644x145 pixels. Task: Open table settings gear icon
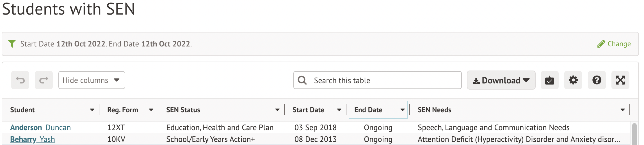pos(573,80)
